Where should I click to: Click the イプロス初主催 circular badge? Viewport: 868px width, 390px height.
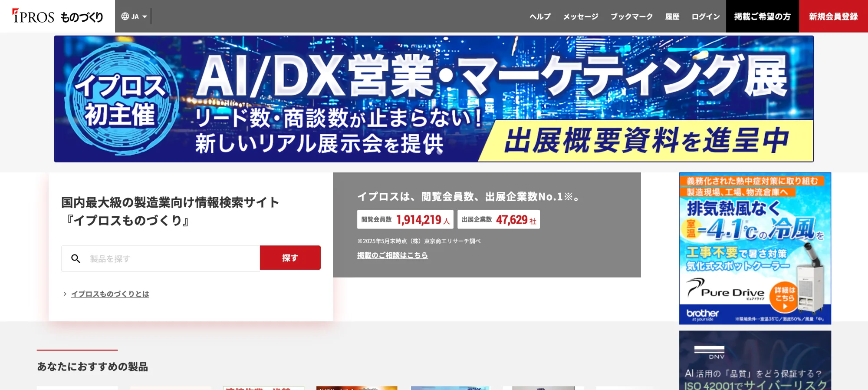tap(120, 99)
